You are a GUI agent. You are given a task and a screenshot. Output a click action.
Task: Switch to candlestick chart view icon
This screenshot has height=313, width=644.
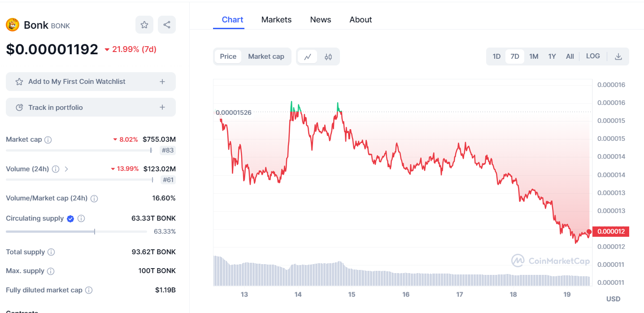pyautogui.click(x=328, y=57)
